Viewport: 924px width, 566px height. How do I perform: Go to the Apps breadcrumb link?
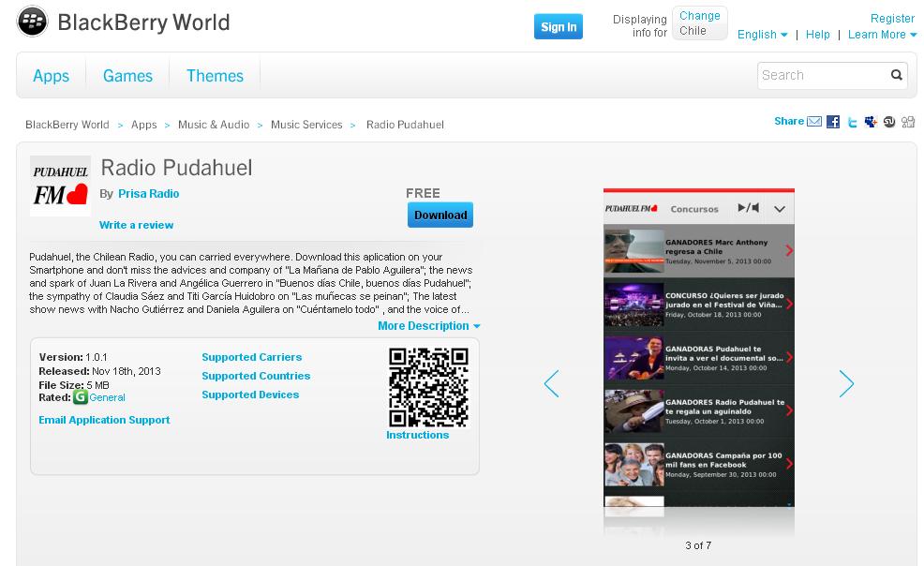click(x=143, y=125)
